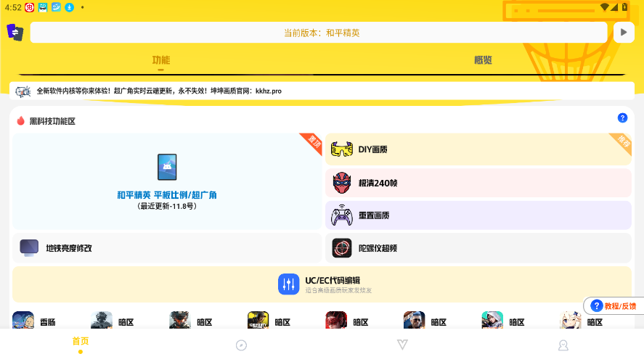Click the blue help question icon in 黑科技功能区
The image size is (644, 362).
coord(622,118)
